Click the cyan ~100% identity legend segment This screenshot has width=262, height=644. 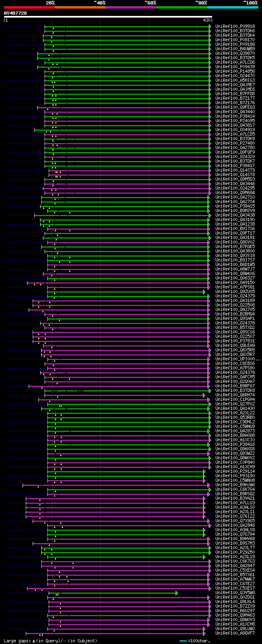point(233,7)
